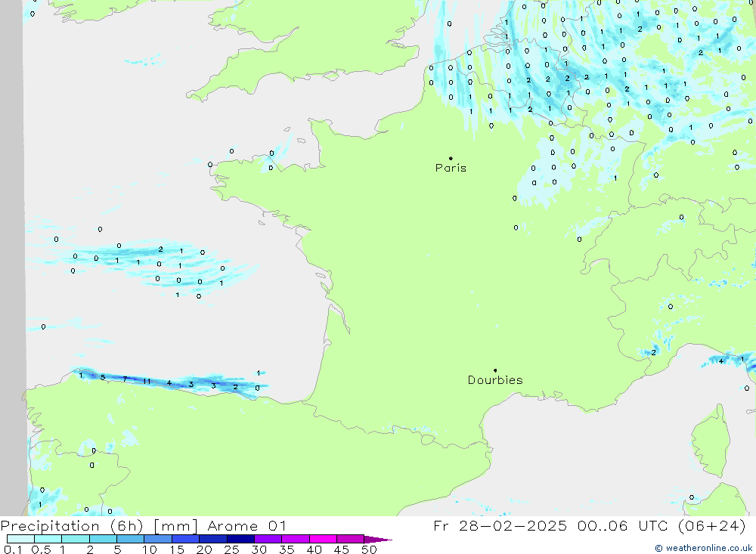
Task: Click the Dourbies city label
Action: [495, 380]
